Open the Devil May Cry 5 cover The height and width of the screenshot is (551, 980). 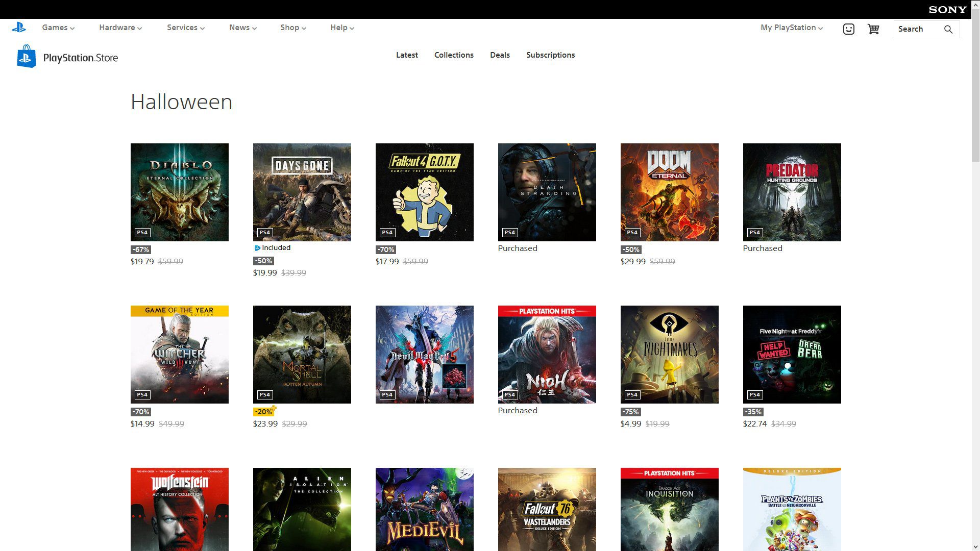tap(425, 355)
